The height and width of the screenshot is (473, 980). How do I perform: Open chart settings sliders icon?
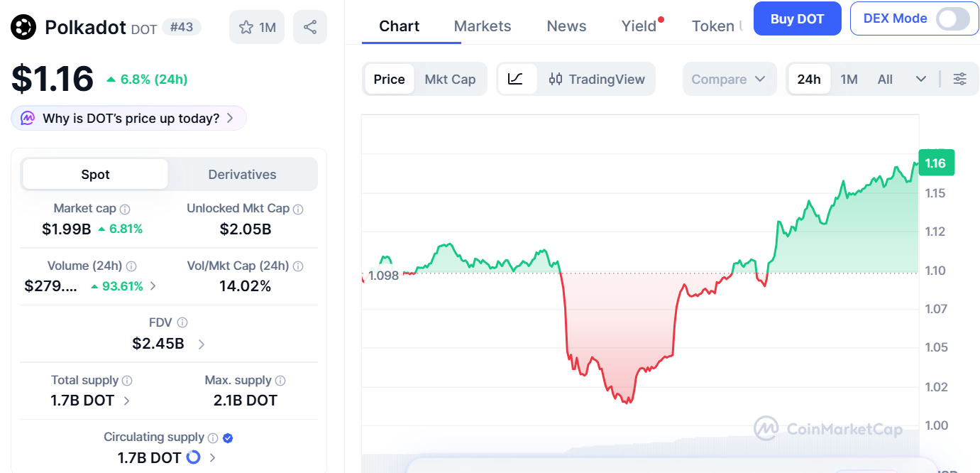(x=959, y=79)
